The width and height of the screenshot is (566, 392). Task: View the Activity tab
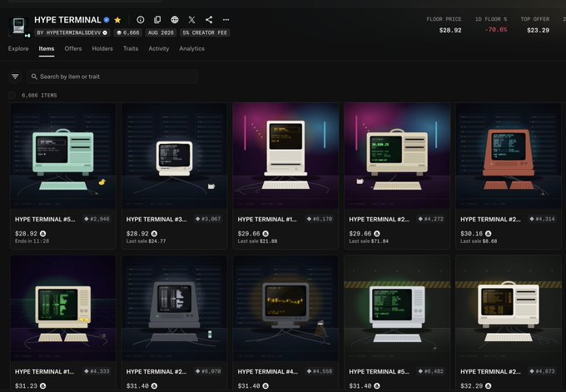[x=159, y=48]
